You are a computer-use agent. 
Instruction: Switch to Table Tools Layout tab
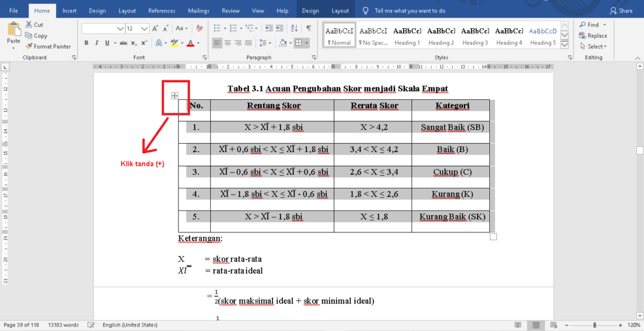[340, 11]
